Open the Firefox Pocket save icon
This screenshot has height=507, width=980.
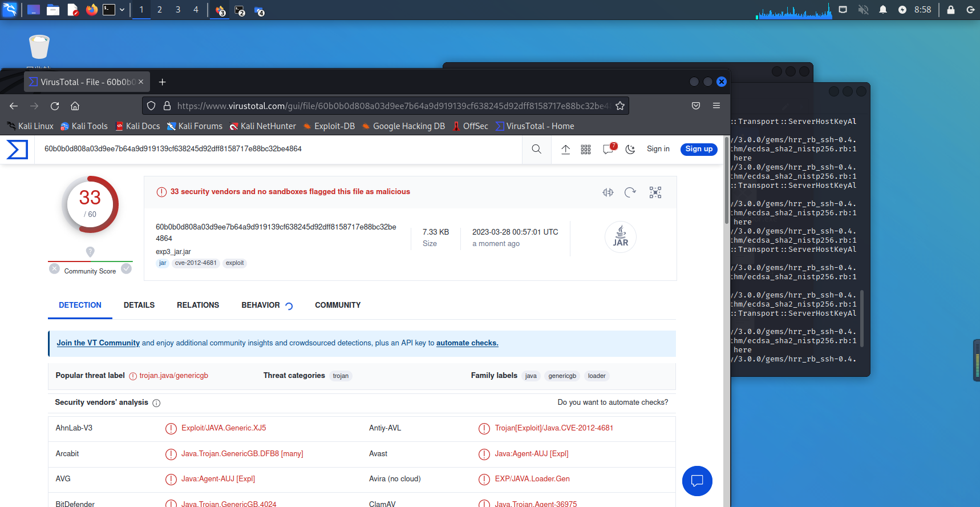click(x=696, y=106)
